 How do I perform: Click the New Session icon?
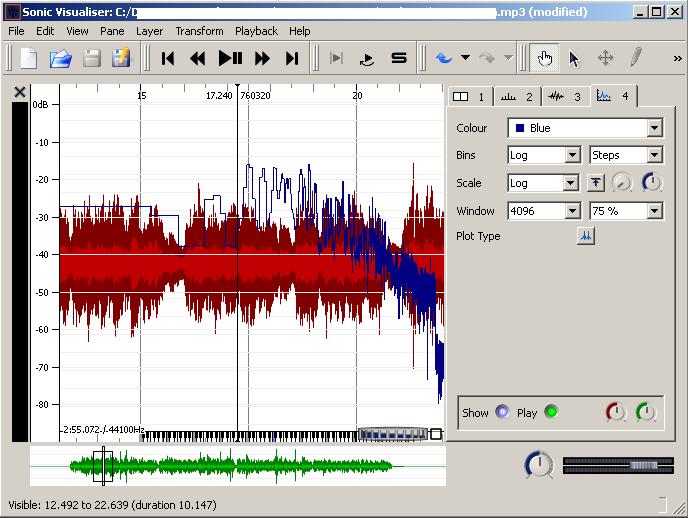tap(29, 58)
